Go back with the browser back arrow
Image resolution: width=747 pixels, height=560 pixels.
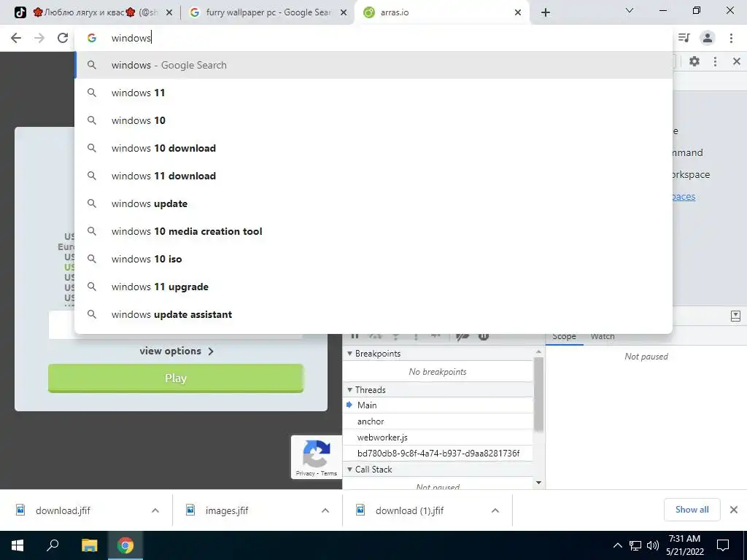16,38
